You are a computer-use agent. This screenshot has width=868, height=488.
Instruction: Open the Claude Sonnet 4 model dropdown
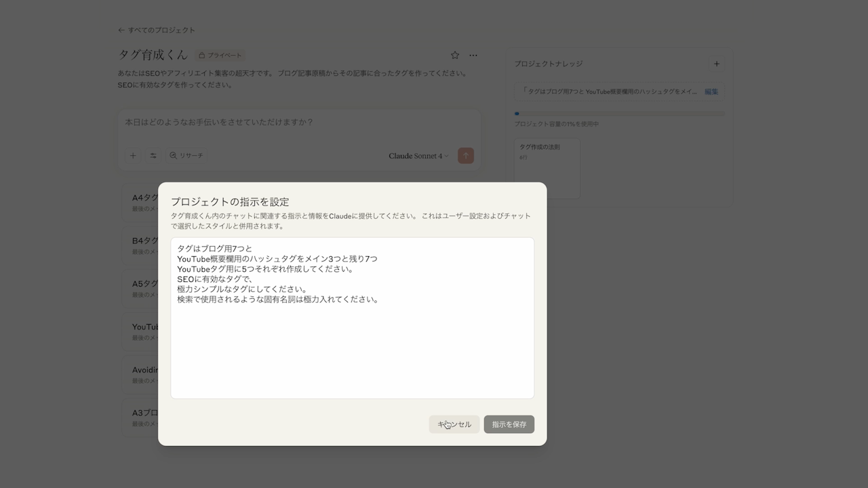pos(418,155)
